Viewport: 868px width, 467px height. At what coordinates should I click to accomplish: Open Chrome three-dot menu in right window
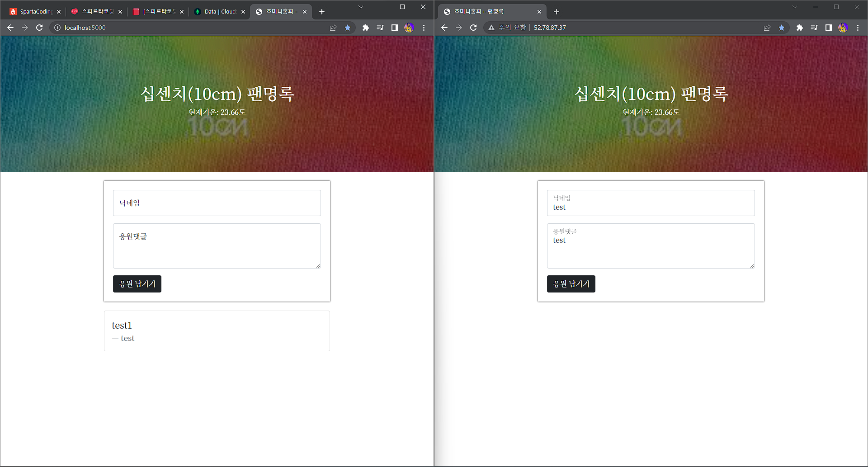coord(858,28)
